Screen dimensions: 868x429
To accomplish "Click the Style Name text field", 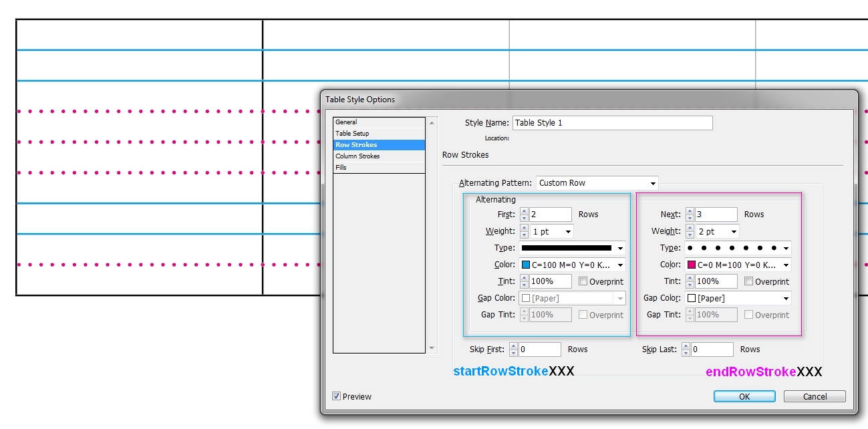I will [612, 123].
